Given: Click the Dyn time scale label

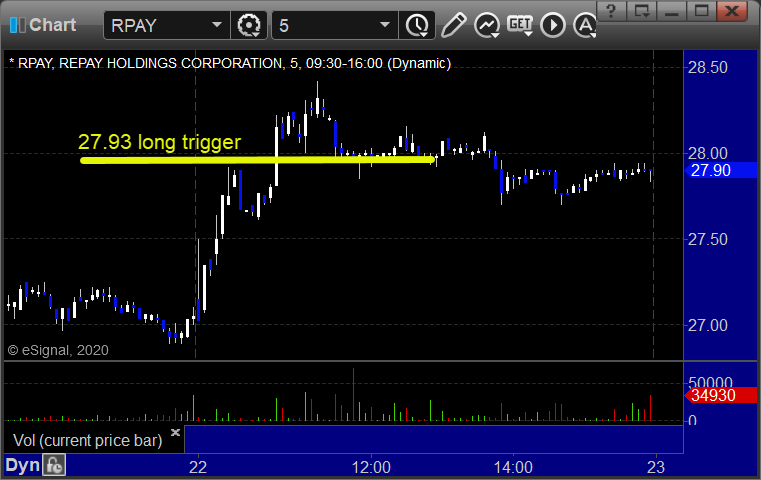Looking at the screenshot, I should point(22,465).
